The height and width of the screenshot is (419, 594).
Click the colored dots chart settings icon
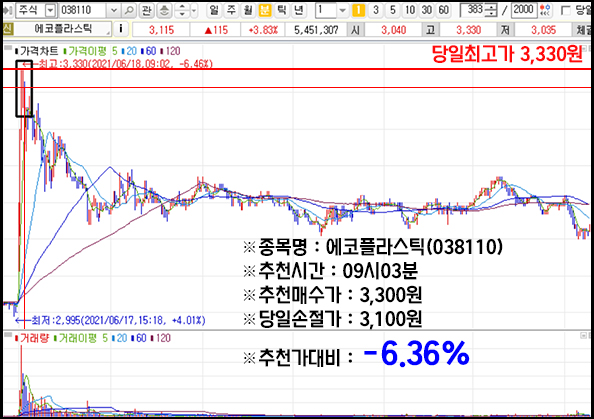[545, 10]
